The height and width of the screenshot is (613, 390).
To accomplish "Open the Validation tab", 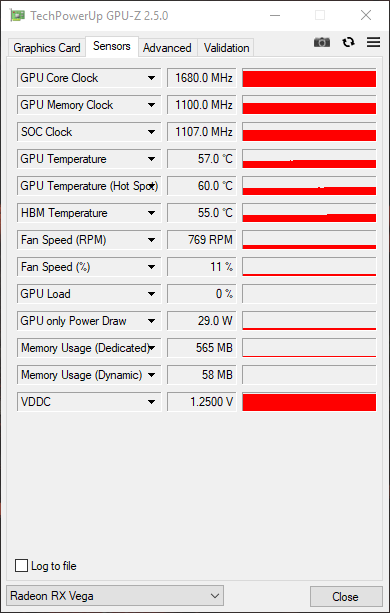I will 226,48.
